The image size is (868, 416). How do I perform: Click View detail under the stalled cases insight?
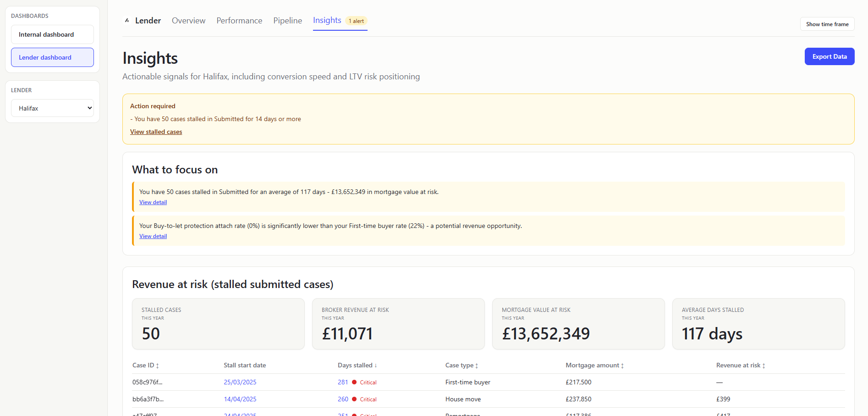[153, 202]
